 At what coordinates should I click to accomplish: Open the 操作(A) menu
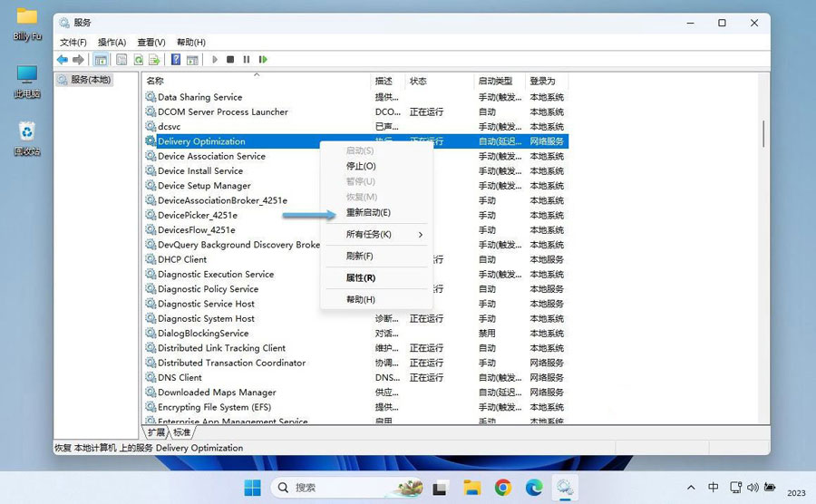click(x=112, y=42)
